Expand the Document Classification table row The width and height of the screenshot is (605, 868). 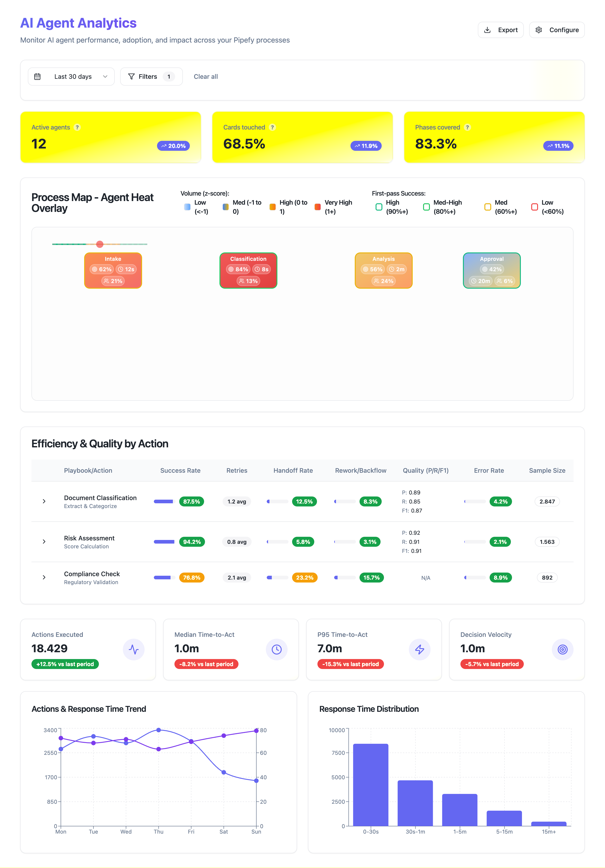pos(44,501)
